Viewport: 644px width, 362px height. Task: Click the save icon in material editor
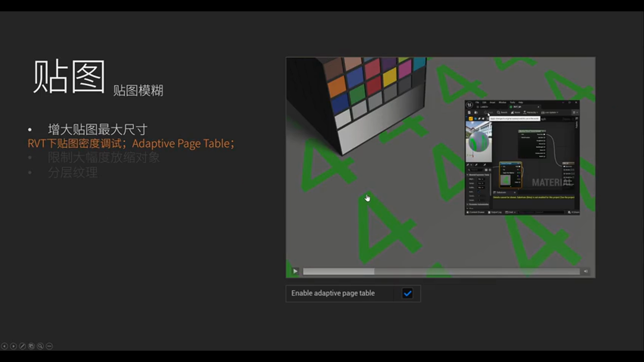tap(469, 113)
